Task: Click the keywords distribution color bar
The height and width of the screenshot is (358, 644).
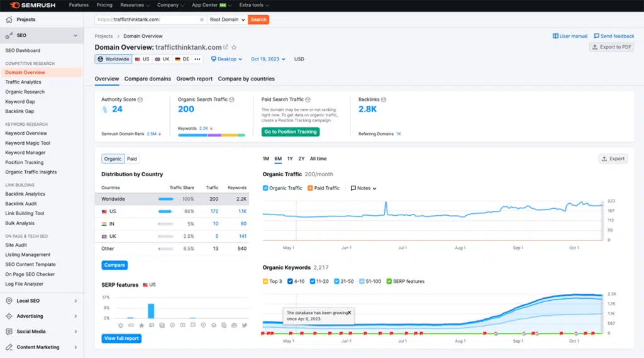Action: (x=211, y=135)
